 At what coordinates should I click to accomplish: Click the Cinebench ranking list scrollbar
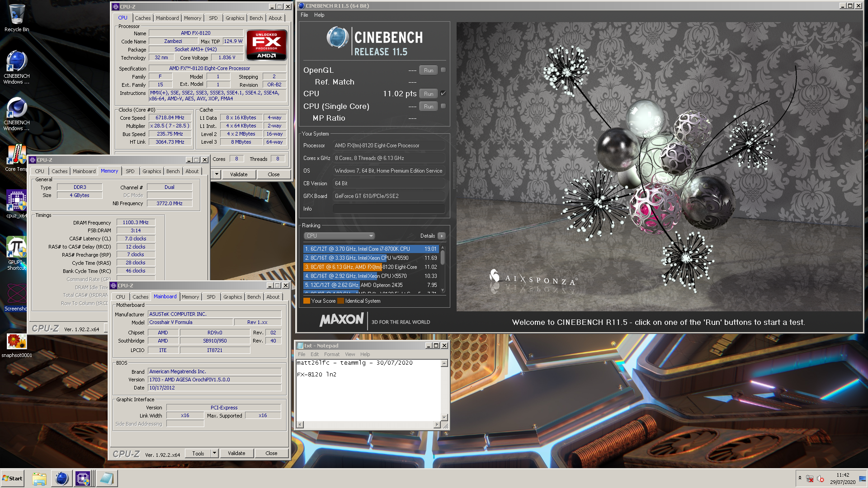pyautogui.click(x=443, y=270)
